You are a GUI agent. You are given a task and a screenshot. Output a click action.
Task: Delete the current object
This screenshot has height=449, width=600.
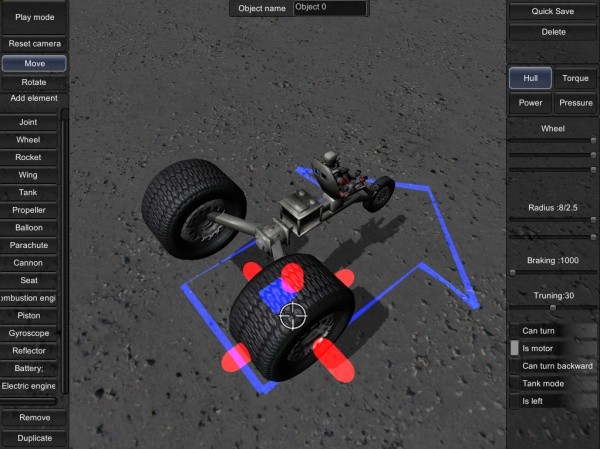(x=553, y=32)
